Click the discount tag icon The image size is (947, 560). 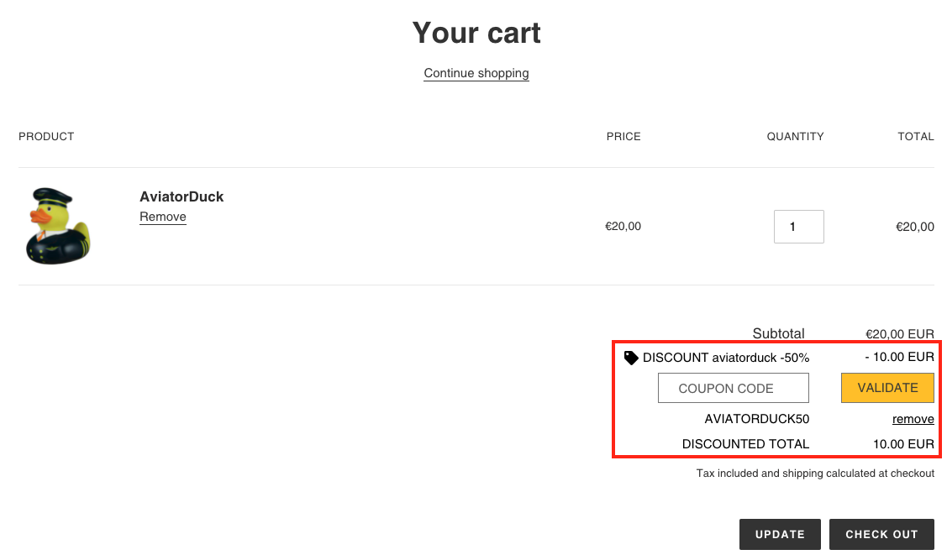pos(631,358)
